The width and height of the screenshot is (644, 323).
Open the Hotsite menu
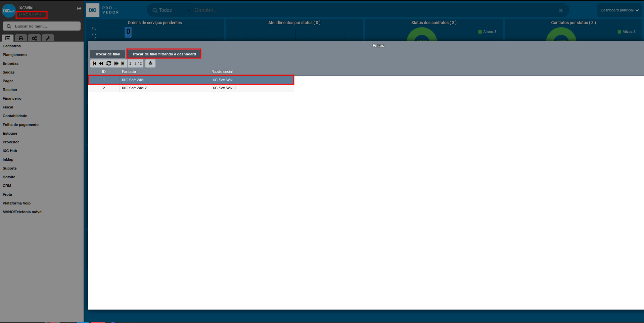pyautogui.click(x=9, y=177)
